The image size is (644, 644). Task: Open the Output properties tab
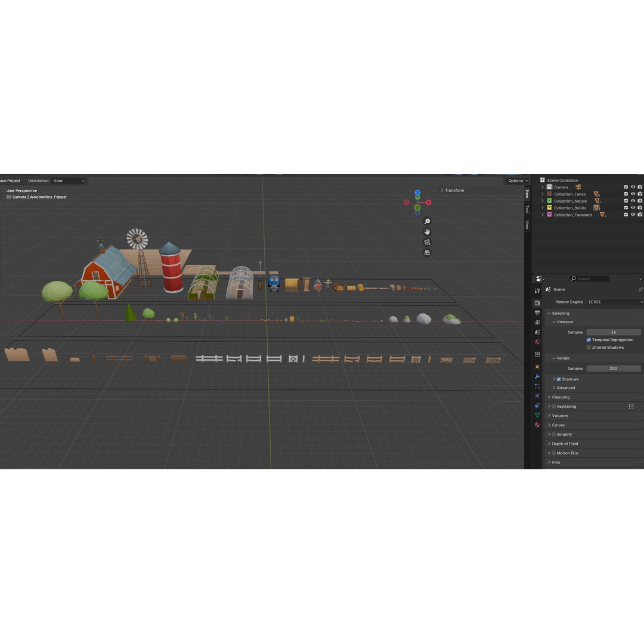537,312
